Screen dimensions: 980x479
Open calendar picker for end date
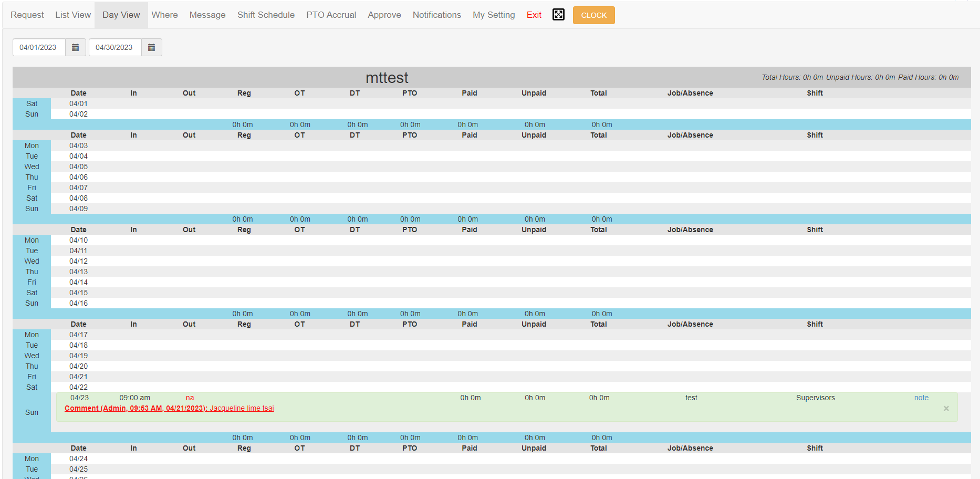point(152,47)
